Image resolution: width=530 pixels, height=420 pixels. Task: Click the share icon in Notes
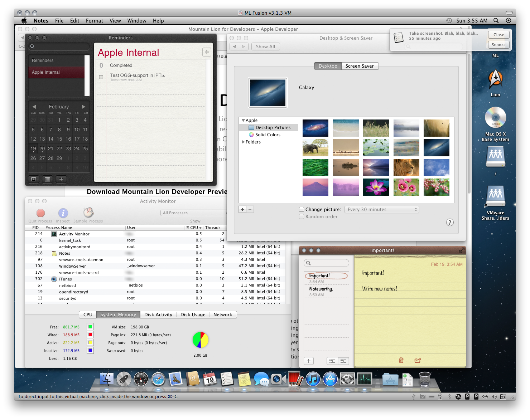point(418,360)
